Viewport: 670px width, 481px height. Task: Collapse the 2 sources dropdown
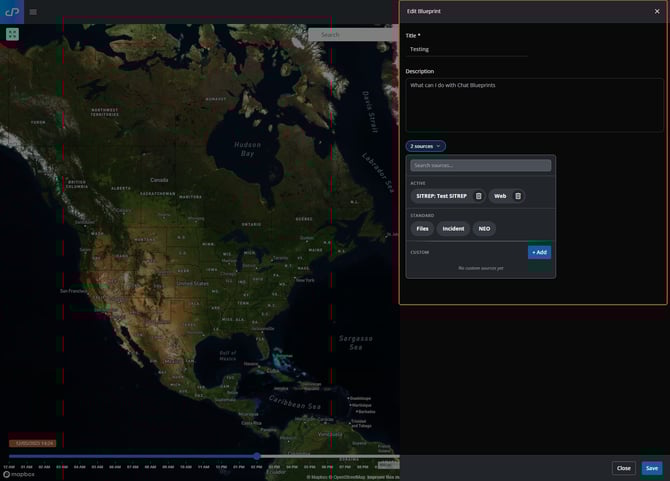pos(425,146)
